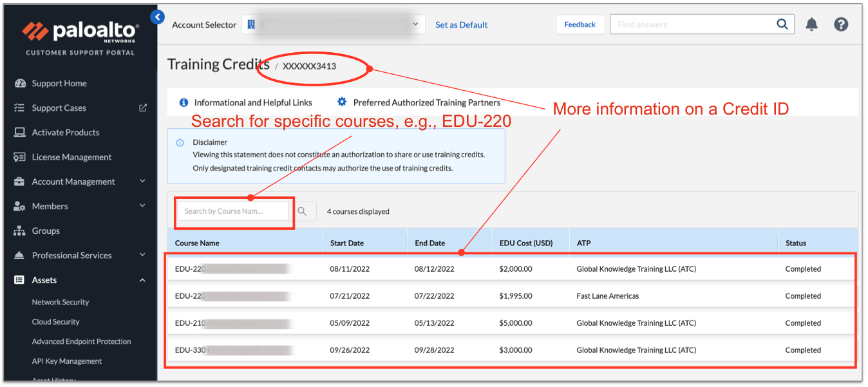Viewport: 868px width, 387px height.
Task: Click gear icon beside Preferred Training Partners
Action: click(342, 102)
